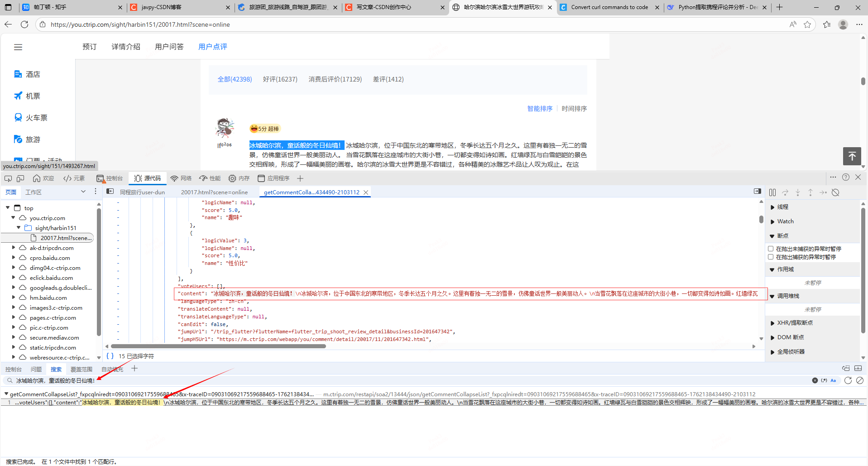Click the refresh search icon
The width and height of the screenshot is (868, 466).
point(848,380)
